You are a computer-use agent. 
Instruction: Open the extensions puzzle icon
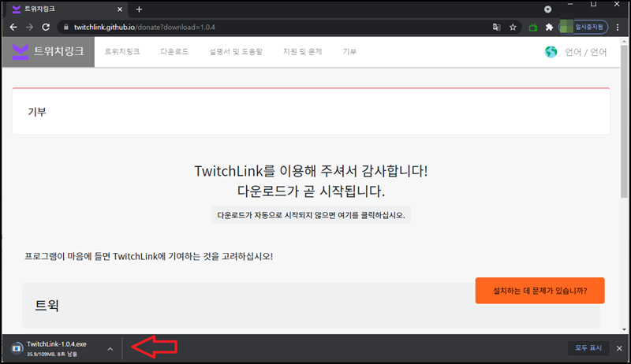(549, 27)
